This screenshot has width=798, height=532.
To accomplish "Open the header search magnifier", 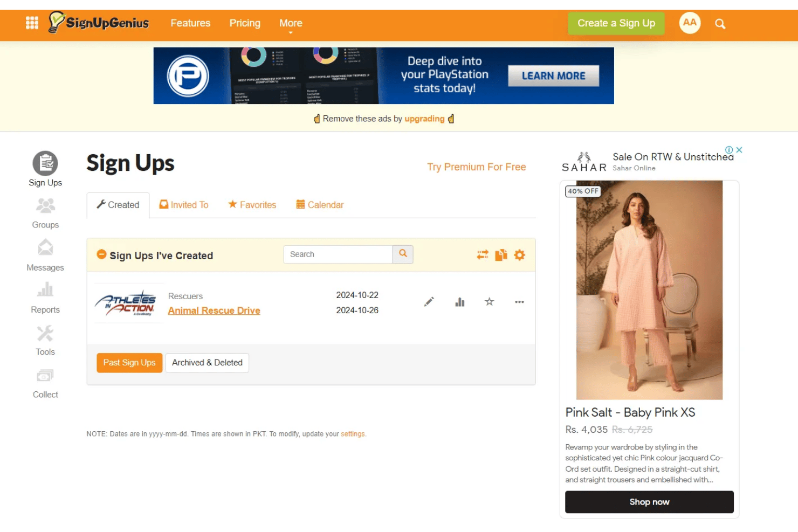I will click(x=720, y=24).
